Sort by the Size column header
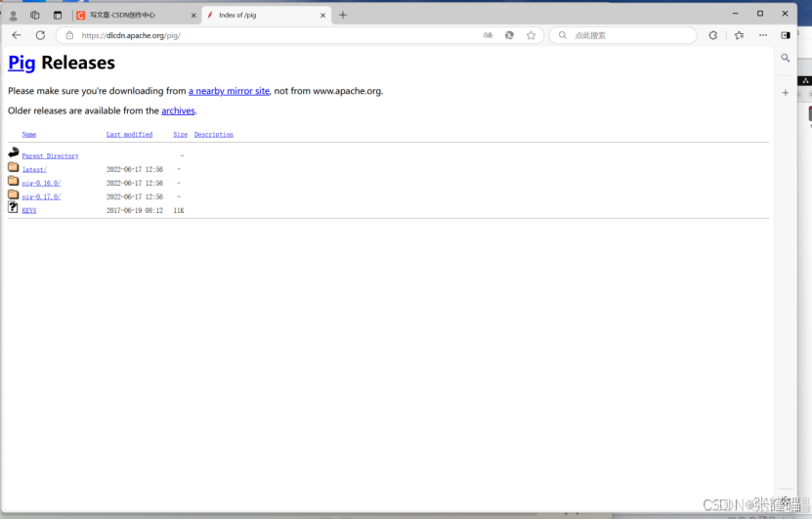Viewport: 812px width, 520px height. click(180, 134)
